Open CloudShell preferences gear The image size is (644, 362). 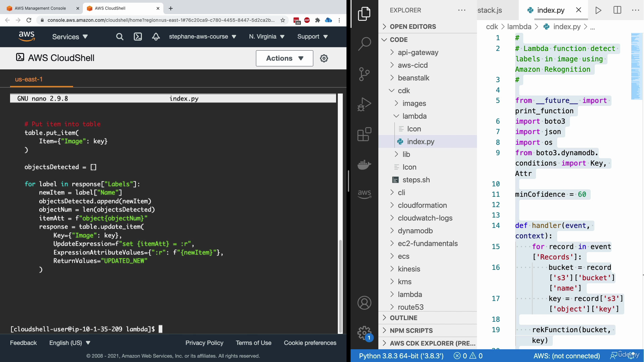coord(324,58)
